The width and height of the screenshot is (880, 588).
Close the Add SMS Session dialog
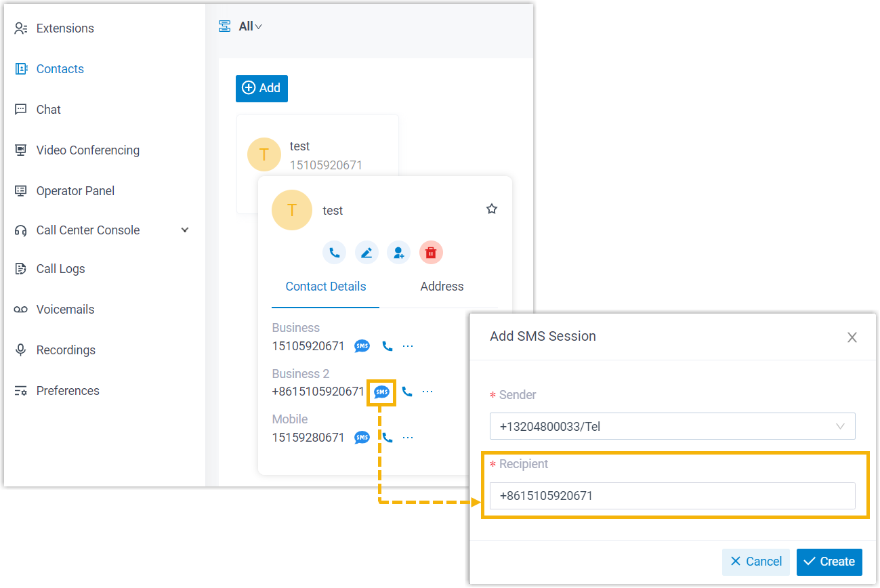tap(852, 337)
